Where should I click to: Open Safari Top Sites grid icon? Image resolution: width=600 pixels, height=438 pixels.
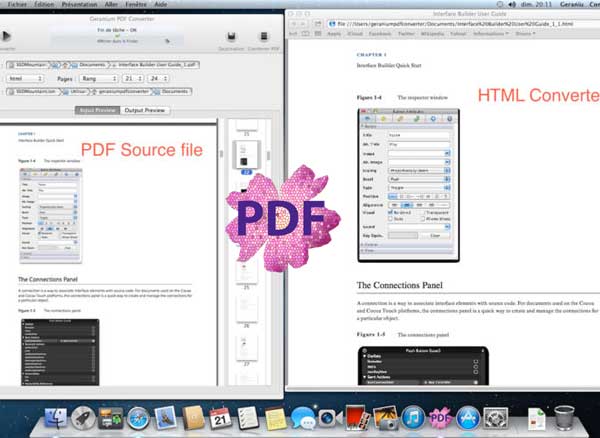click(318, 34)
